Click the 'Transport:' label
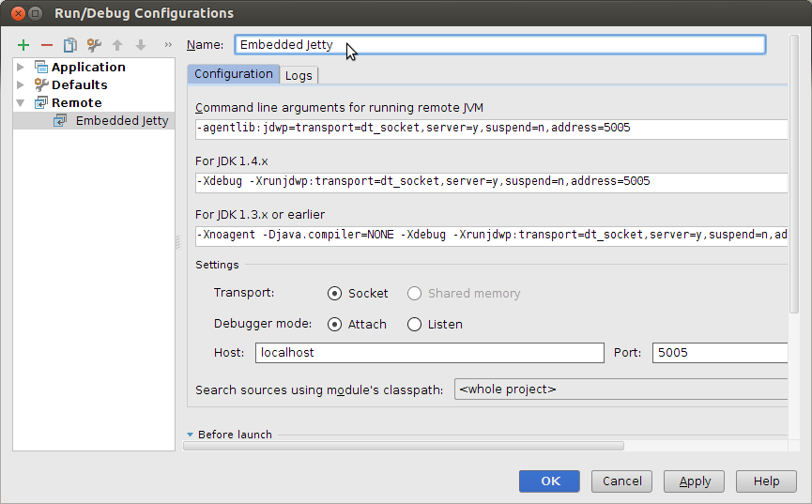812x504 pixels. 244,293
